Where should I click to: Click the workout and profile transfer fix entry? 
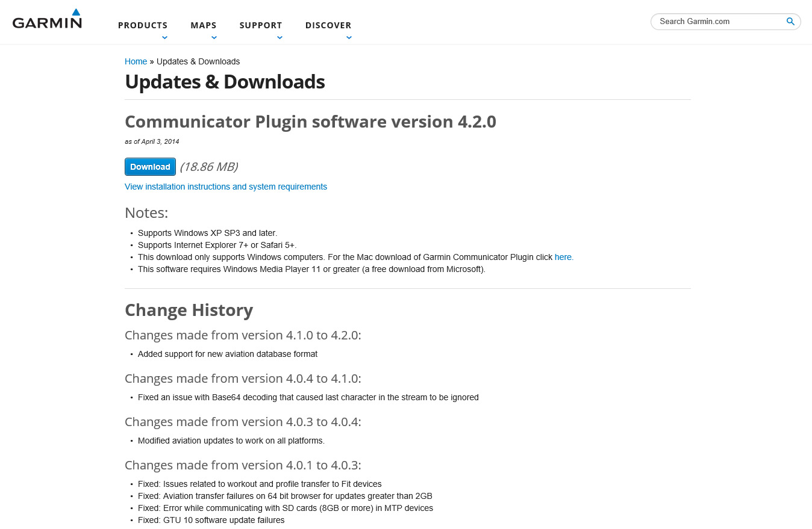coord(260,484)
